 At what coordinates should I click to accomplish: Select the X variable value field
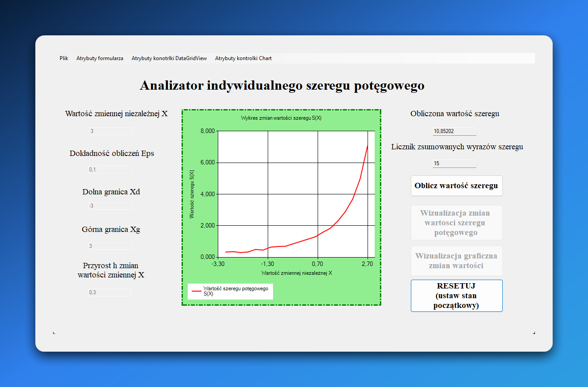point(110,131)
